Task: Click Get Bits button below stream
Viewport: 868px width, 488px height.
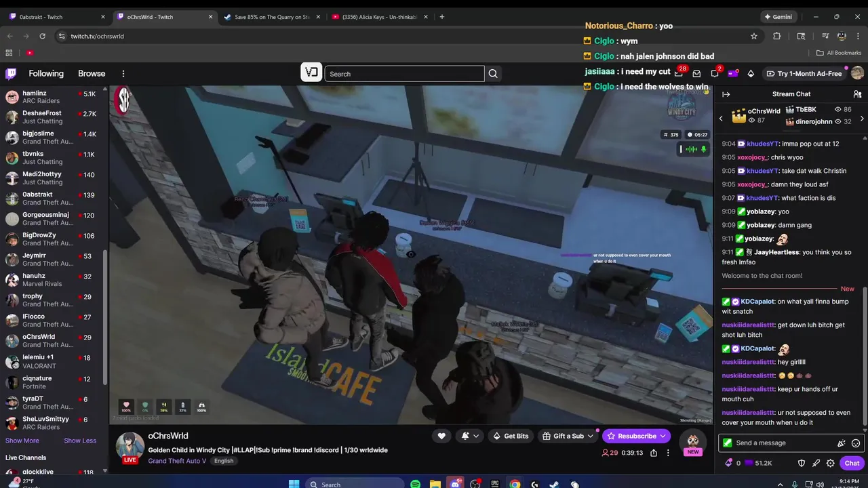Action: 510,436
